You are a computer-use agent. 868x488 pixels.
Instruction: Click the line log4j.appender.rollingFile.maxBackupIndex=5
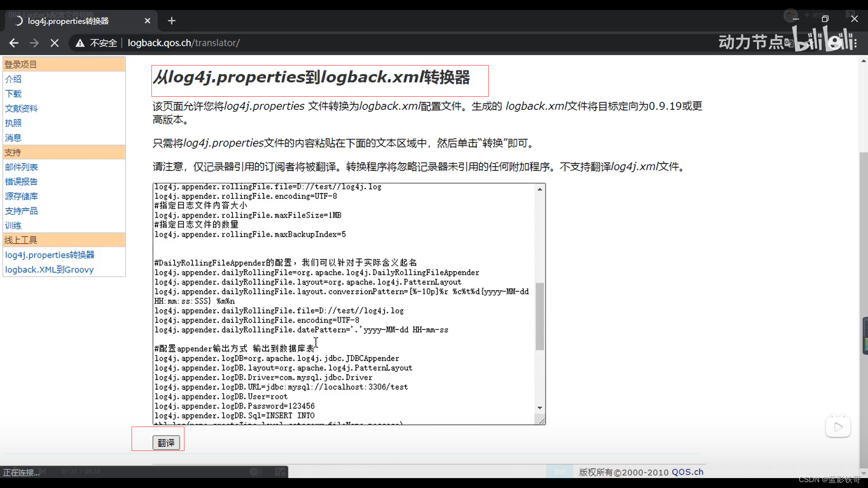250,234
